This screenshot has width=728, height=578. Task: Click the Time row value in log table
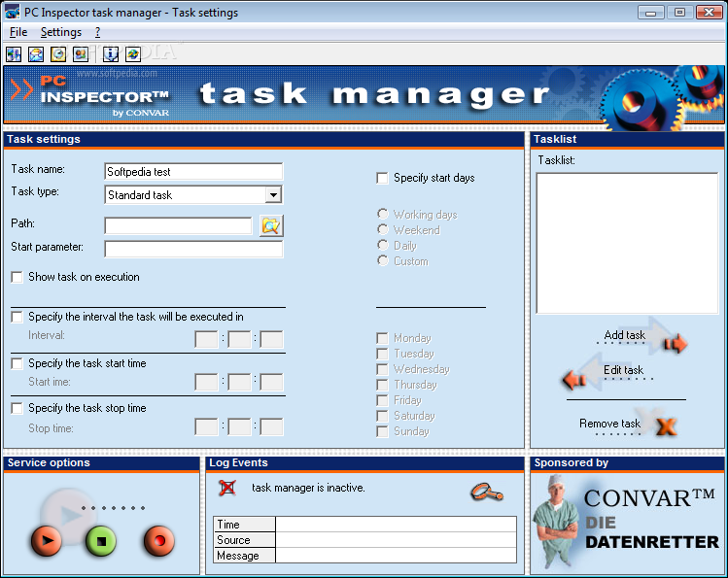click(x=396, y=525)
